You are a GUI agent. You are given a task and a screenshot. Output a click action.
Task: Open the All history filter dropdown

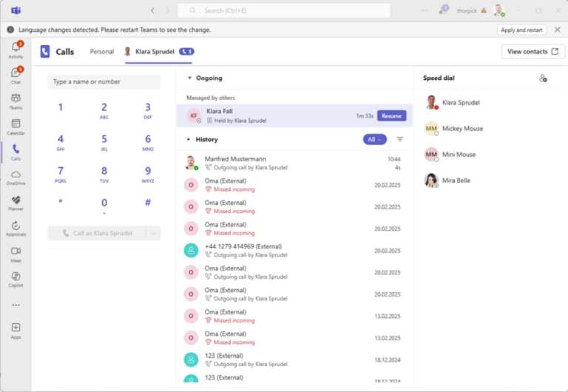(374, 139)
